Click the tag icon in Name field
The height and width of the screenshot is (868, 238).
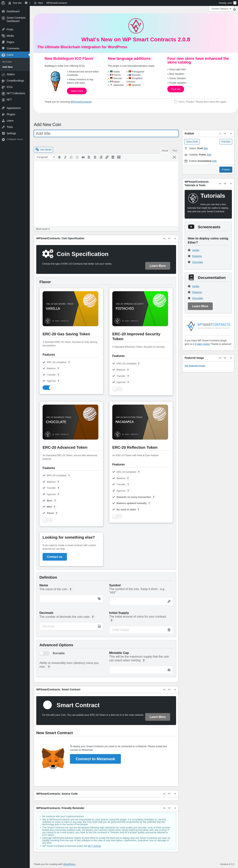coord(99,599)
